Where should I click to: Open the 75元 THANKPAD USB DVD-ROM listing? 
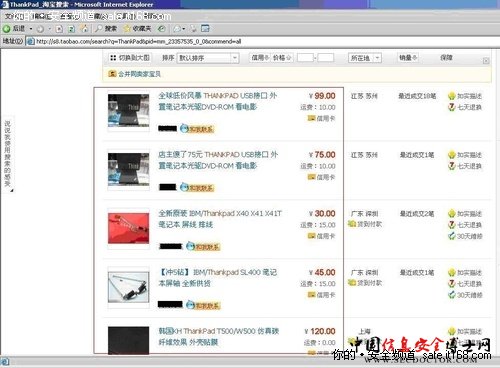tap(218, 160)
